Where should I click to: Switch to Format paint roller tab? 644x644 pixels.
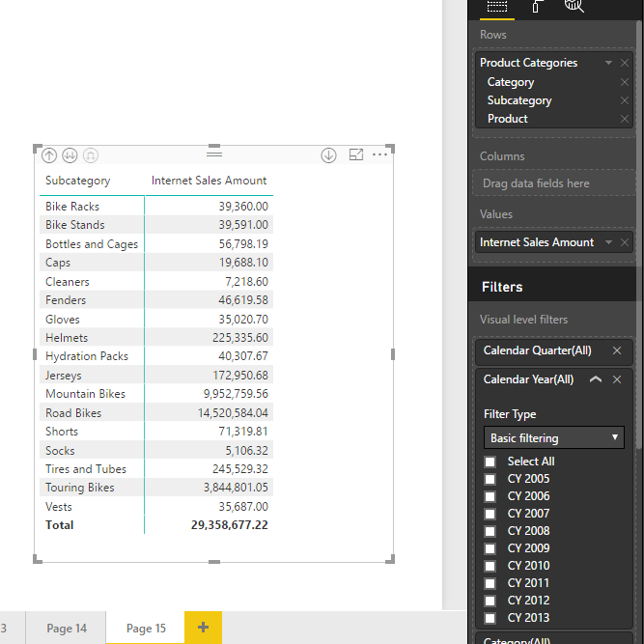[536, 7]
